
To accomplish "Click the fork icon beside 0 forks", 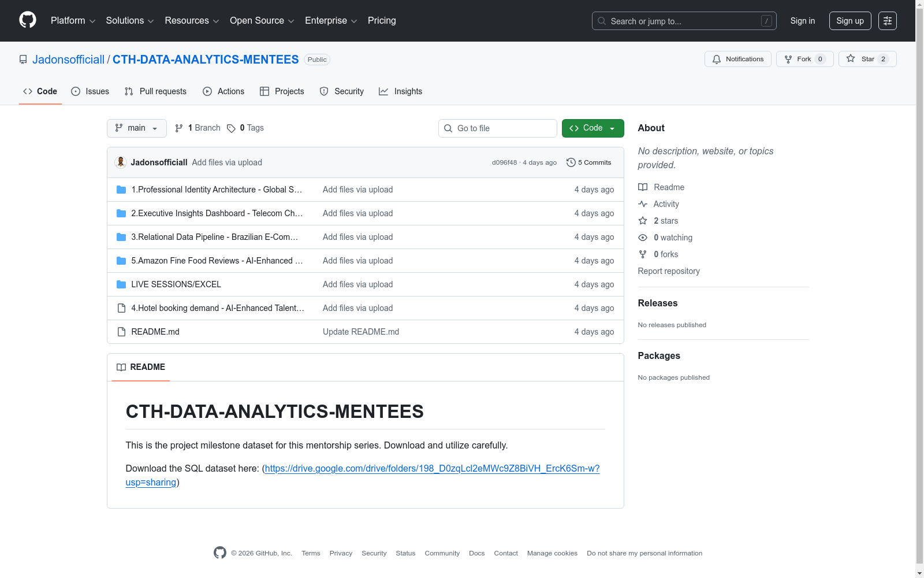I will point(643,254).
